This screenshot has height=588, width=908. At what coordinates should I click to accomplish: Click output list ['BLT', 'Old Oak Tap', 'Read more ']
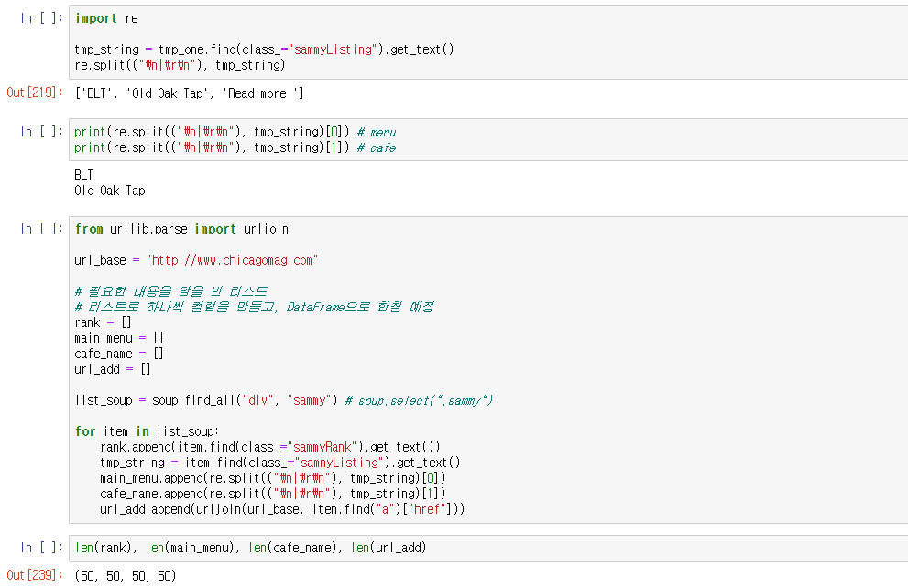[189, 93]
